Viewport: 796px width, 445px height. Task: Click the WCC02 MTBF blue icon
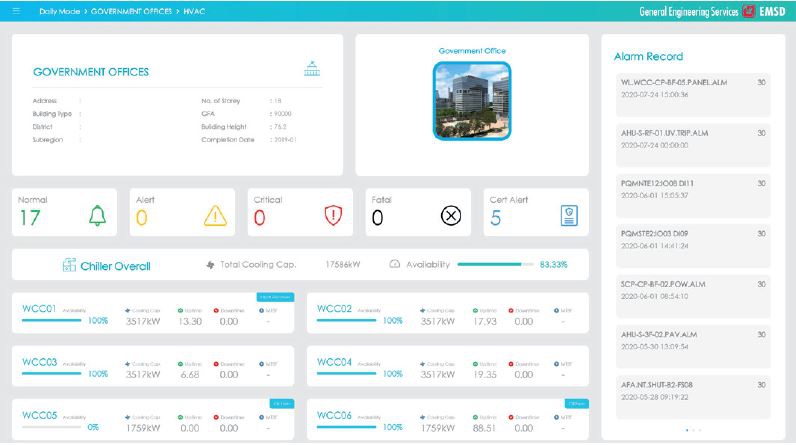(556, 311)
